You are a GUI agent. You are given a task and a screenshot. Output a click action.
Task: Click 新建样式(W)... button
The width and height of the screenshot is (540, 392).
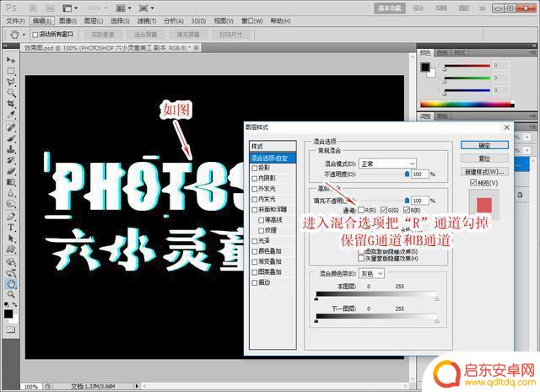(484, 171)
